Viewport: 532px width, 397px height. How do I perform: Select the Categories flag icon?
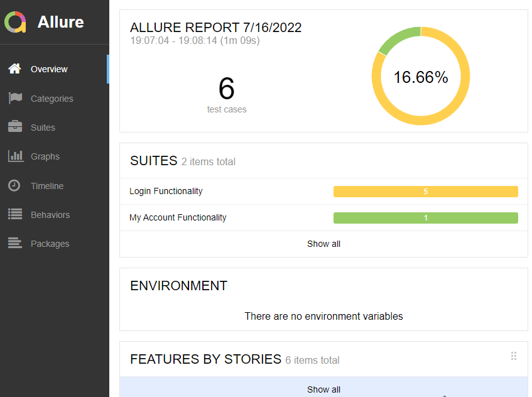(x=15, y=98)
